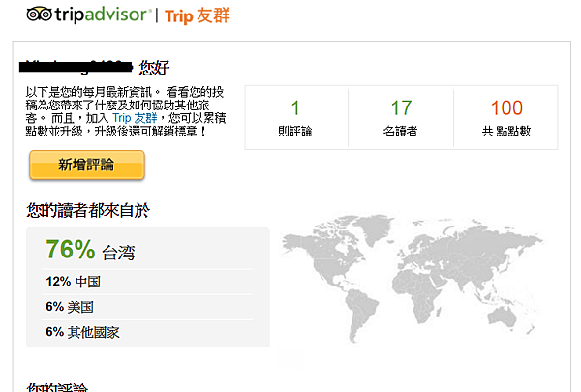Open the blue Trip 友群 link in paragraph
This screenshot has width=581, height=392.
[135, 118]
